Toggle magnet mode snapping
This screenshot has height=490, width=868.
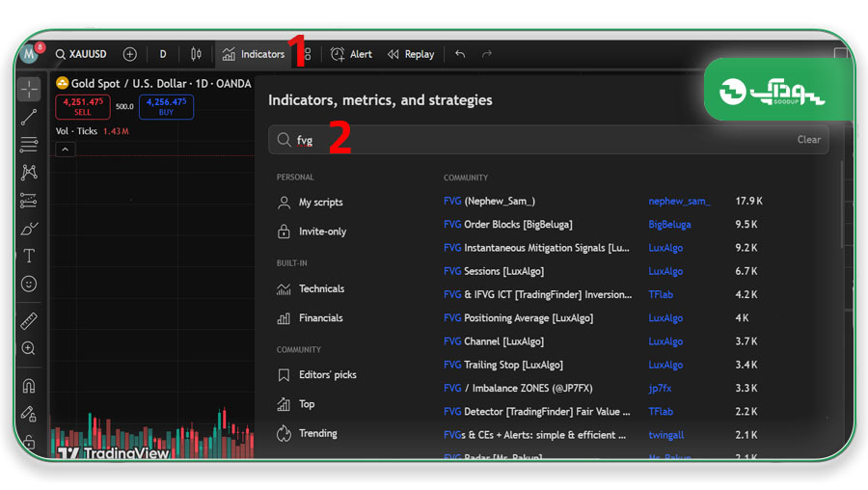click(29, 386)
